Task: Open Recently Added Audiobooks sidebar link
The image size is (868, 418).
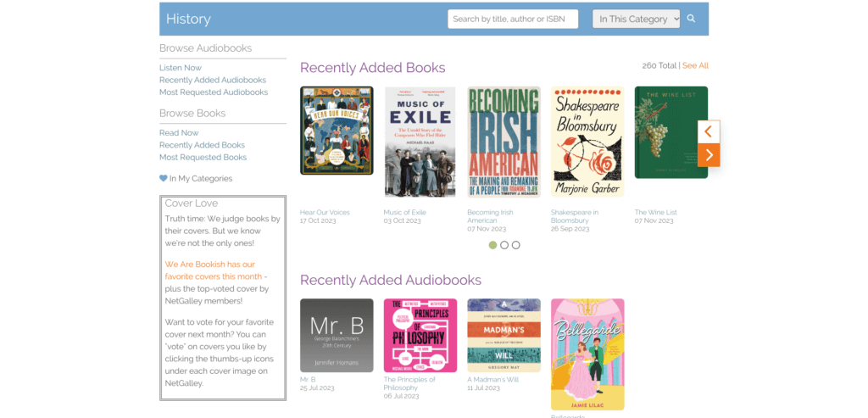Action: pyautogui.click(x=213, y=80)
